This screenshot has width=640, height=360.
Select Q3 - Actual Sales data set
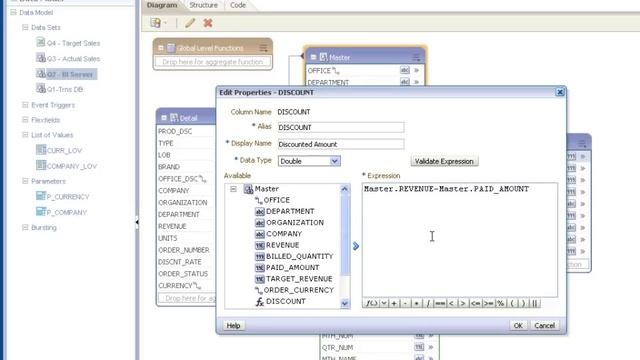pos(73,59)
